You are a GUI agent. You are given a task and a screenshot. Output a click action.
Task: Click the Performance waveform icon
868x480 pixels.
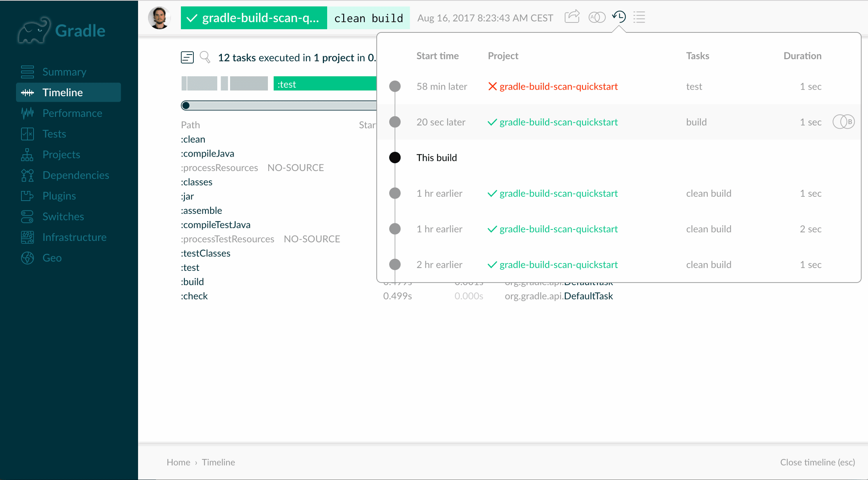[x=27, y=113]
